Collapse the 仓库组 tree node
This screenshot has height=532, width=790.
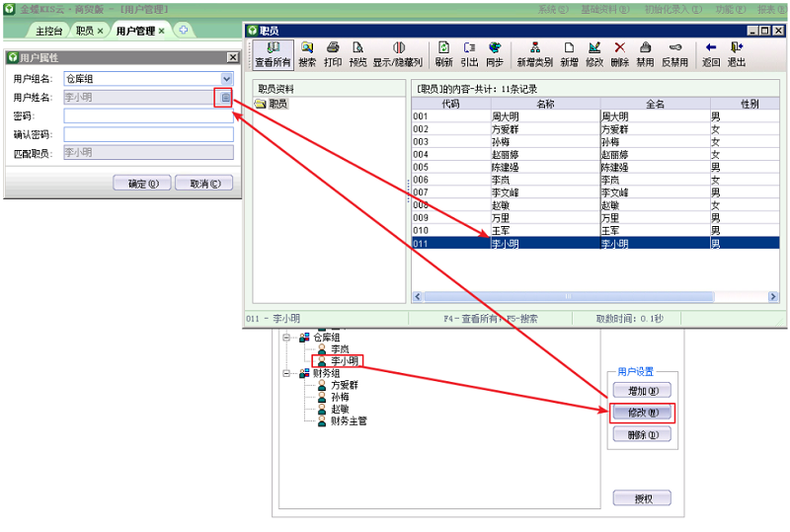pyautogui.click(x=287, y=337)
